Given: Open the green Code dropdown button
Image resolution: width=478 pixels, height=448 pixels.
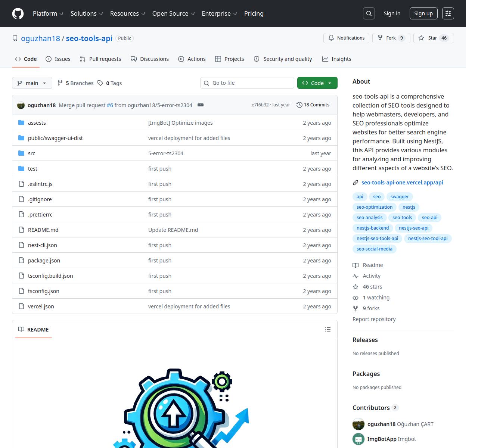Looking at the screenshot, I should pos(317,83).
